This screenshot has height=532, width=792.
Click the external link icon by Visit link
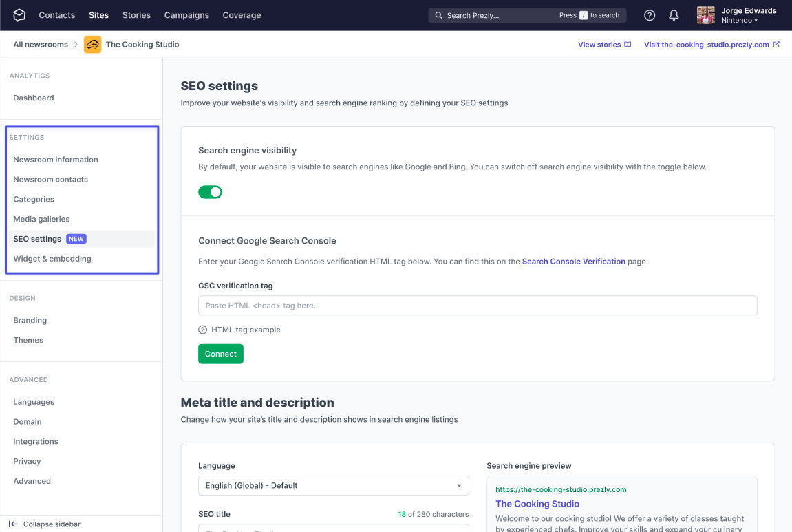tap(776, 45)
